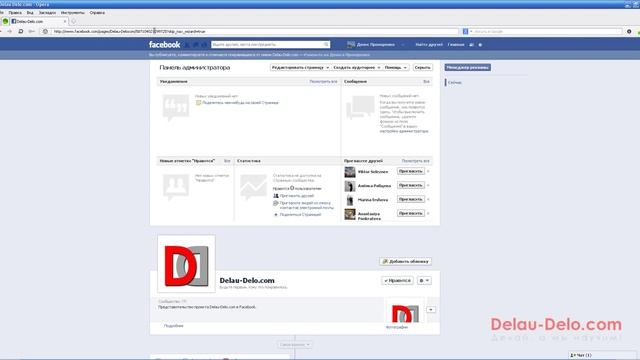This screenshot has width=640, height=360.
Task: Click Просмотреть все link in Уведомления
Action: [x=323, y=82]
